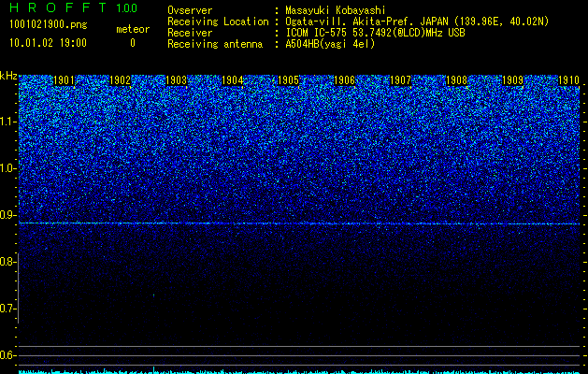Image resolution: width=588 pixels, height=374 pixels.
Task: Click the HROFFT title text
Action: tap(58, 7)
